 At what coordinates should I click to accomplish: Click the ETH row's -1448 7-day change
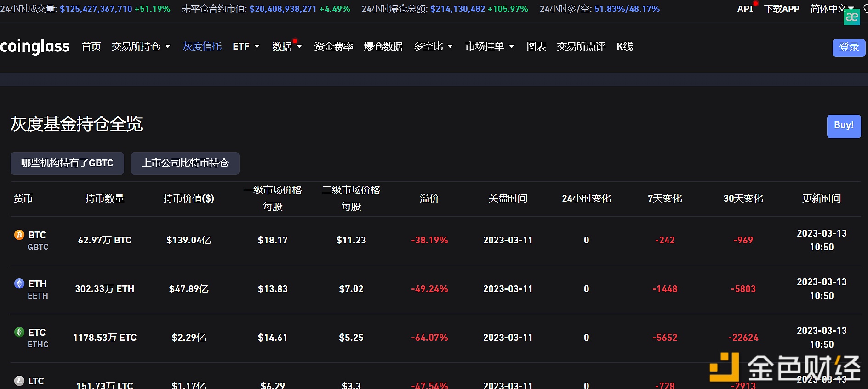point(665,289)
